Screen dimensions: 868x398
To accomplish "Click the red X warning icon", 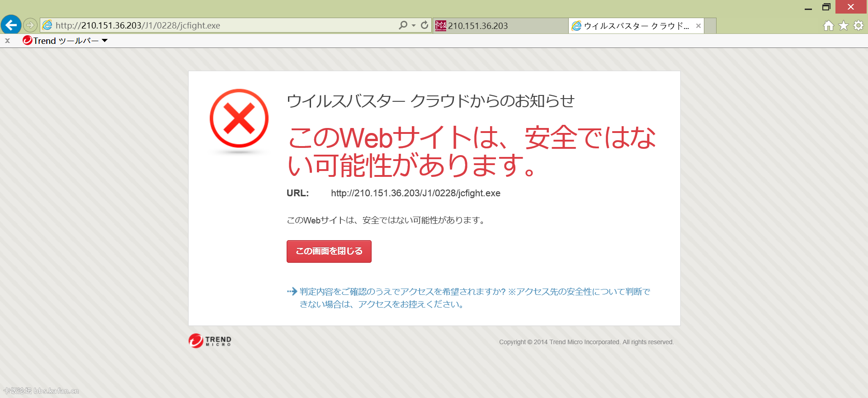I will (239, 118).
